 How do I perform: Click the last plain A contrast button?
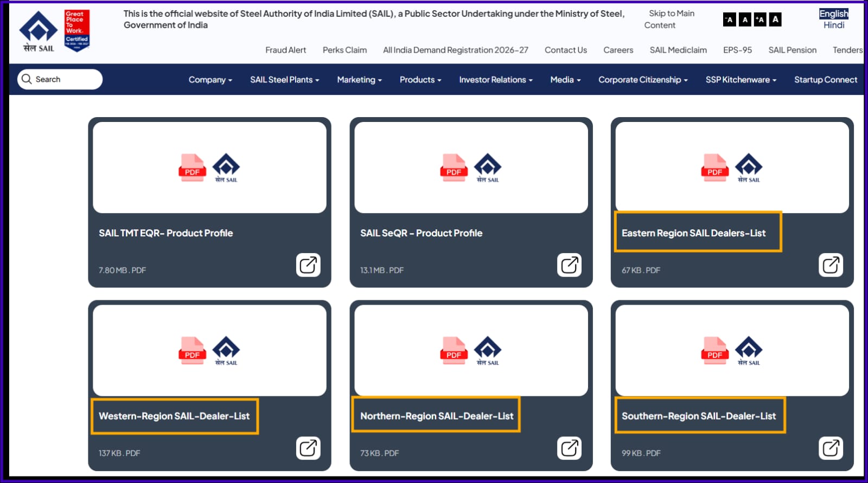coord(775,20)
